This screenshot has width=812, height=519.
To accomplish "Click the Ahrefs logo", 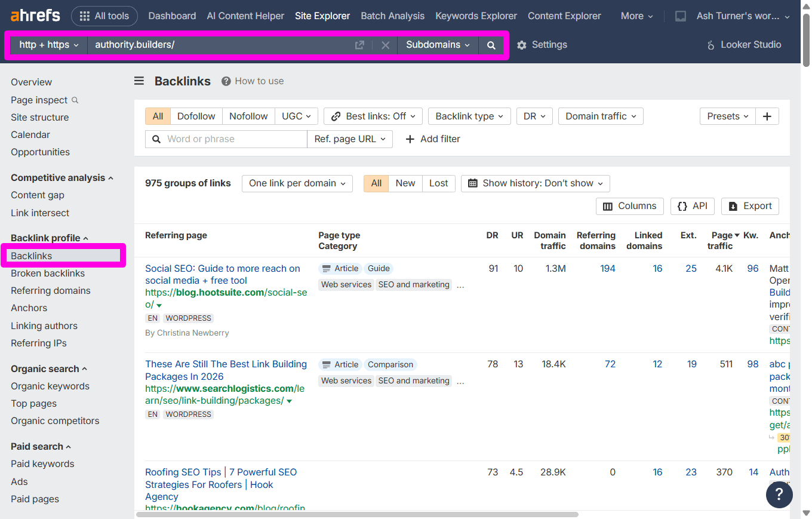I will pyautogui.click(x=35, y=16).
